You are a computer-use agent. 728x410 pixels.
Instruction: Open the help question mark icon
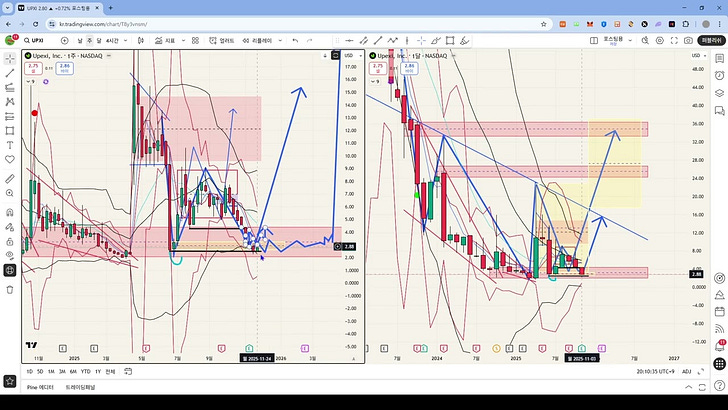pyautogui.click(x=719, y=385)
